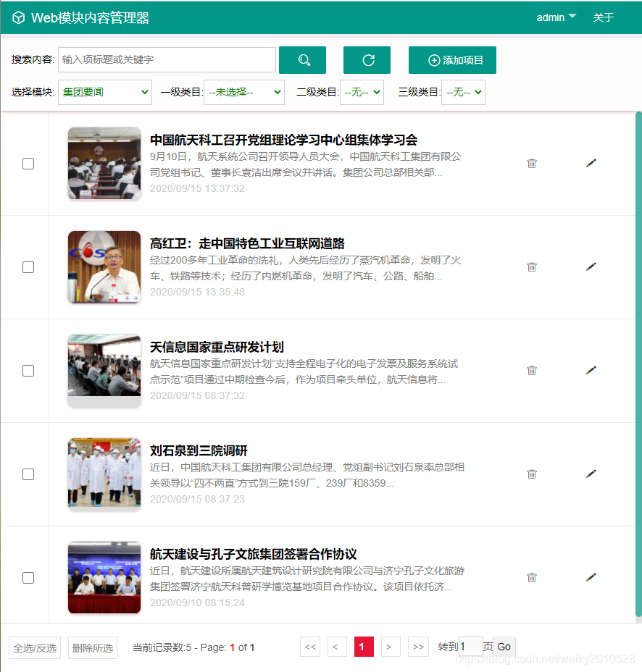Delete the 天信息国家重点研发计划 item via trash icon
Screen dimensions: 642x672
click(532, 370)
